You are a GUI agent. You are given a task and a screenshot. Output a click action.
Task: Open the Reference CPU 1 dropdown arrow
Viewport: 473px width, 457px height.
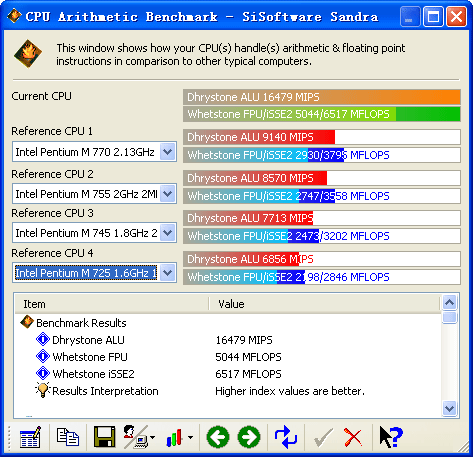point(168,152)
